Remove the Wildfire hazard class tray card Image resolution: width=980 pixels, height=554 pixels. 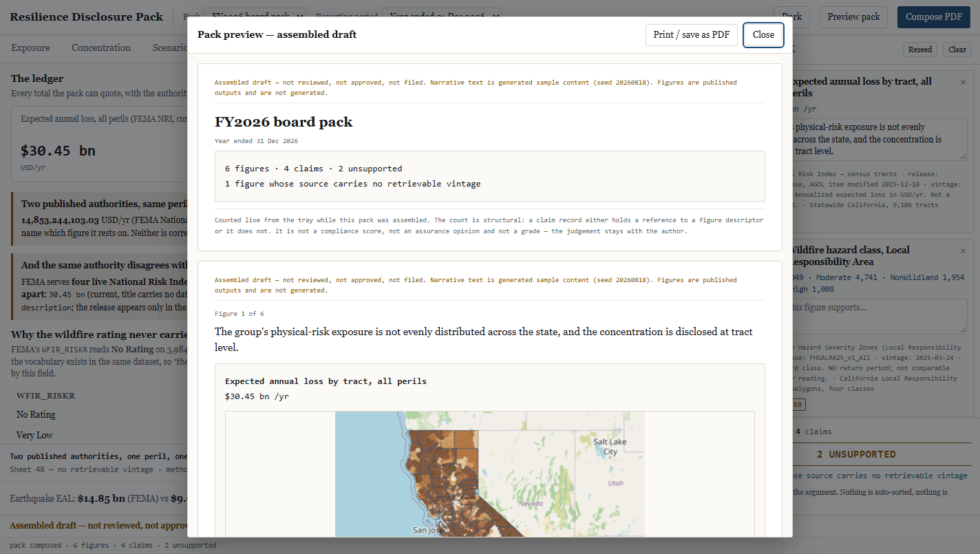click(963, 251)
